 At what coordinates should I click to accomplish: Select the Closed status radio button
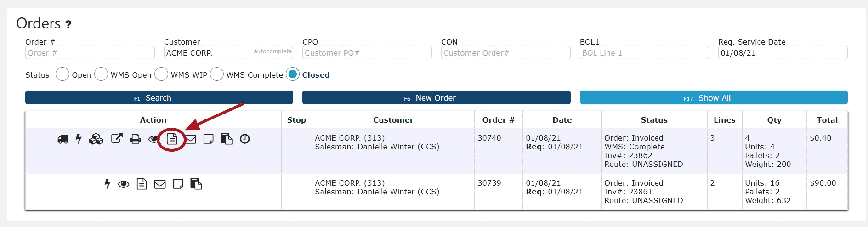(x=293, y=74)
